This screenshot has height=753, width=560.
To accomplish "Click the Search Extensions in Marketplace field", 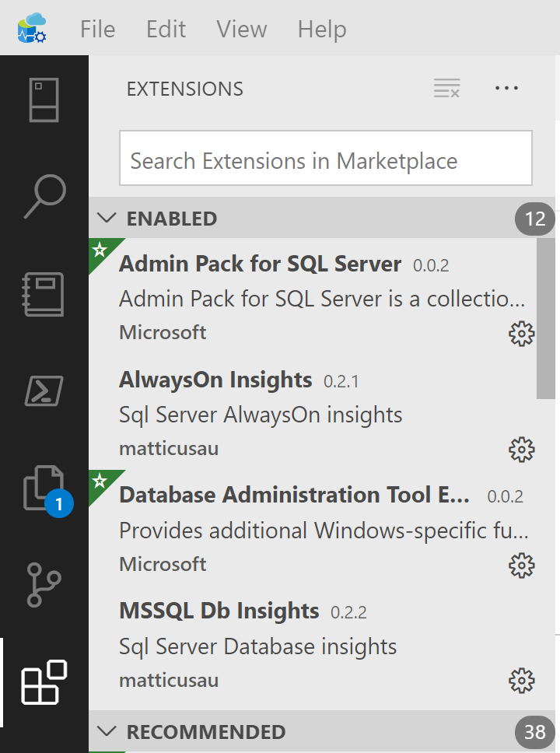I will coord(325,161).
